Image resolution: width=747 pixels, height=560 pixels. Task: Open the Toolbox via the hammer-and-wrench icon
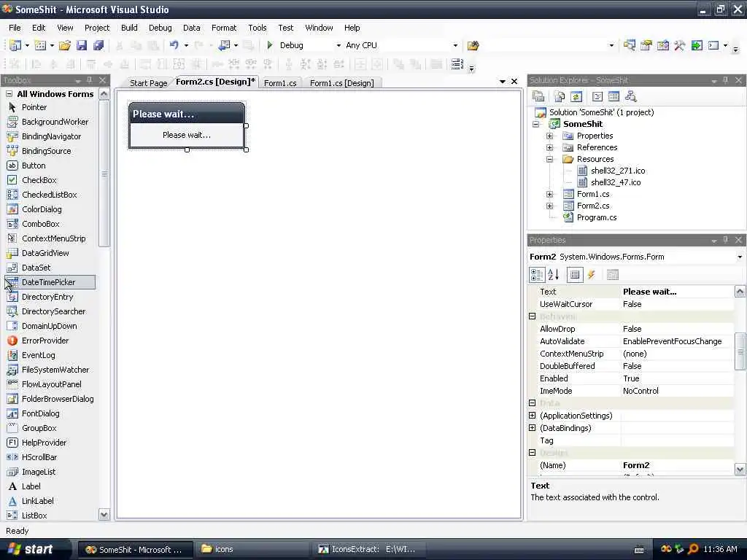click(680, 45)
